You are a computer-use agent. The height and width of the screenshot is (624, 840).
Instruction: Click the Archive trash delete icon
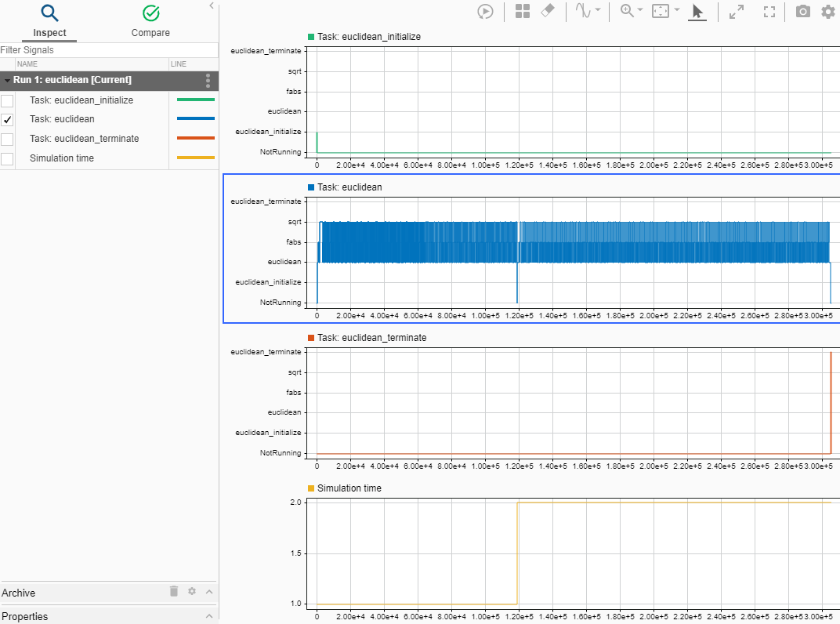174,592
